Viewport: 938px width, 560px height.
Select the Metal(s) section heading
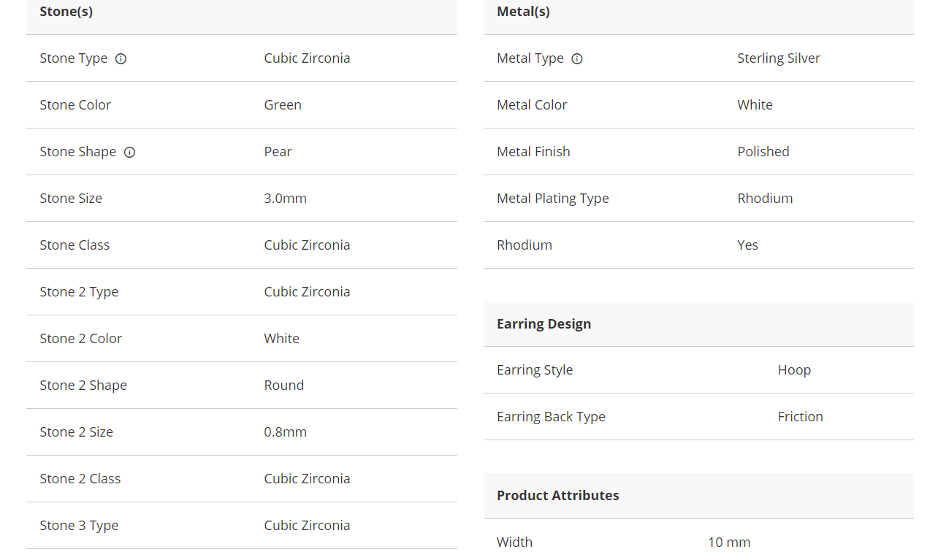(523, 12)
